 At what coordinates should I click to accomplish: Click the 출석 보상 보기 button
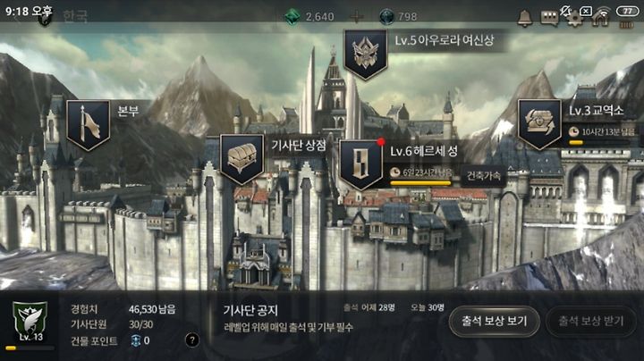click(494, 321)
